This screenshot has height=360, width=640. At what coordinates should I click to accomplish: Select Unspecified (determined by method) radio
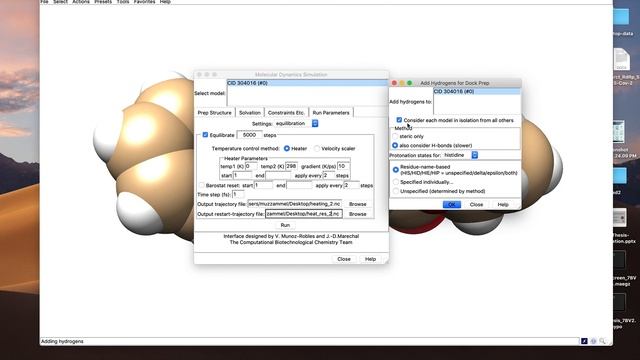coord(396,191)
